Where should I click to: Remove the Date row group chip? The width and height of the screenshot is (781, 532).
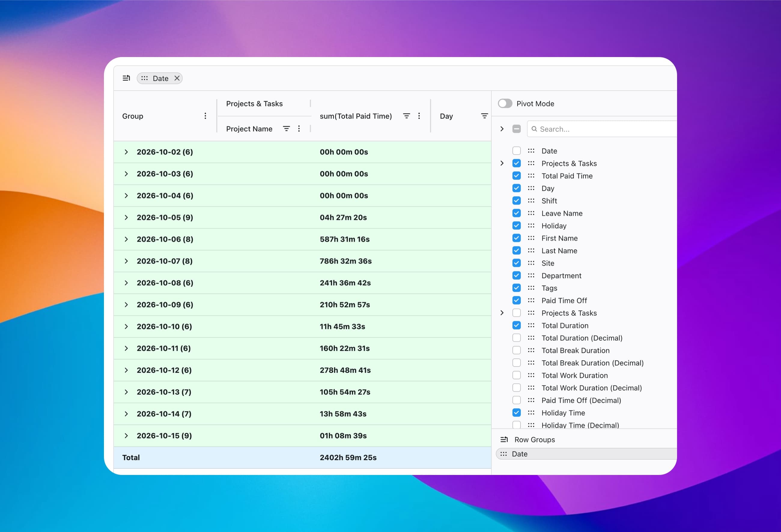click(177, 78)
